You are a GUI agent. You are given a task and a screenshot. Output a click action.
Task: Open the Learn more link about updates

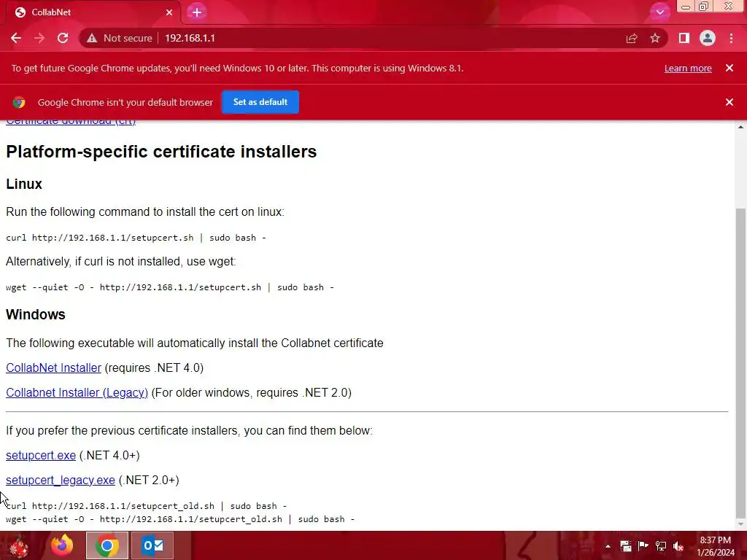point(688,68)
